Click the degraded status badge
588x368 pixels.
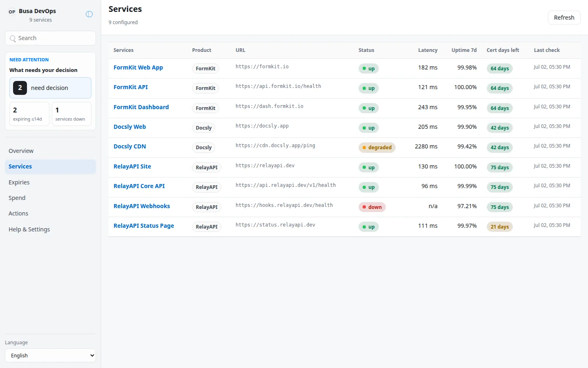point(377,148)
